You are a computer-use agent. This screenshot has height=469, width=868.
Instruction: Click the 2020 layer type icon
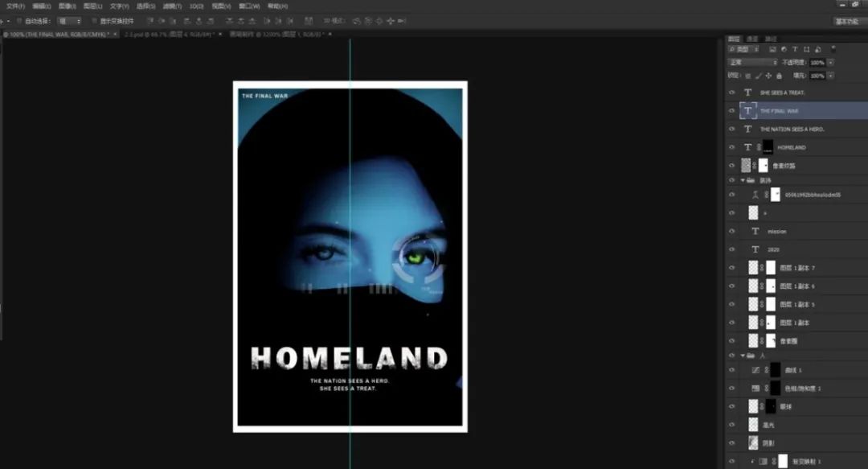coord(755,249)
